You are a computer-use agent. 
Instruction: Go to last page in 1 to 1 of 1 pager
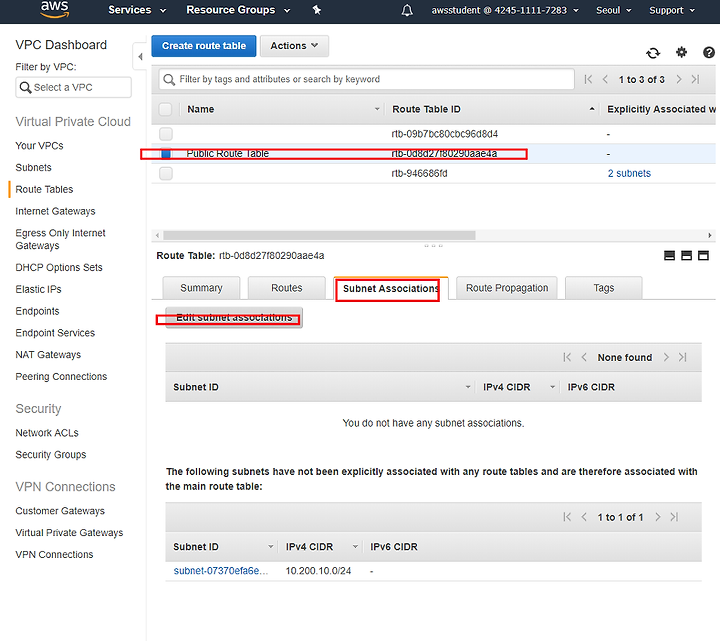674,517
